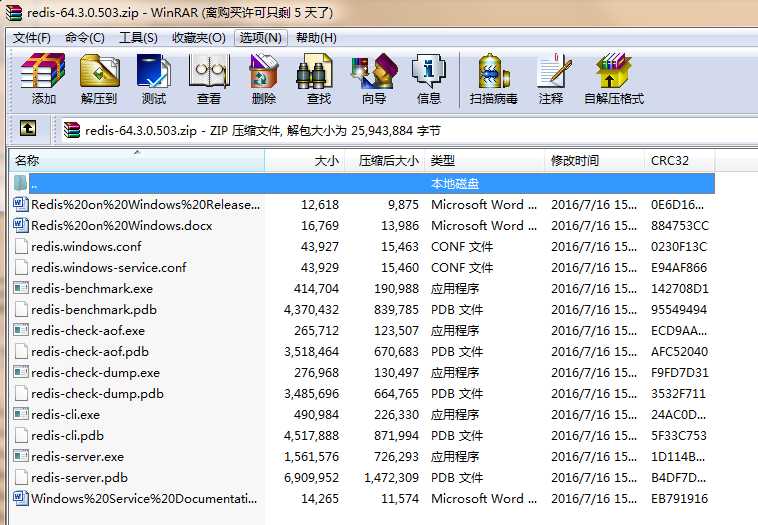Click the compressed size value 839,785
Image resolution: width=758 pixels, height=525 pixels.
click(396, 309)
